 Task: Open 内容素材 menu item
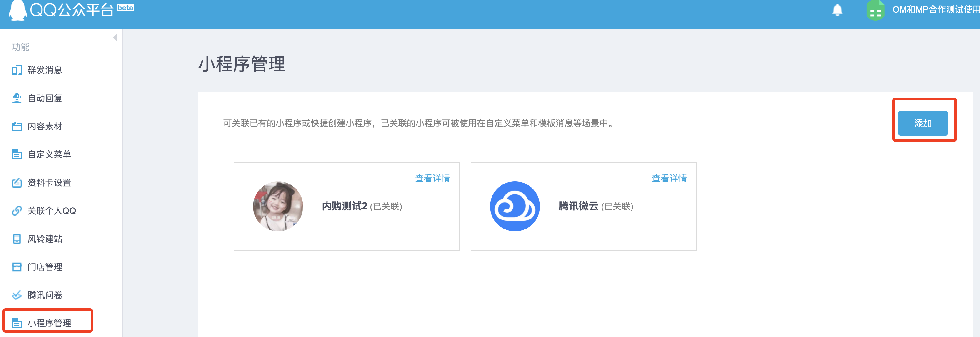tap(45, 126)
